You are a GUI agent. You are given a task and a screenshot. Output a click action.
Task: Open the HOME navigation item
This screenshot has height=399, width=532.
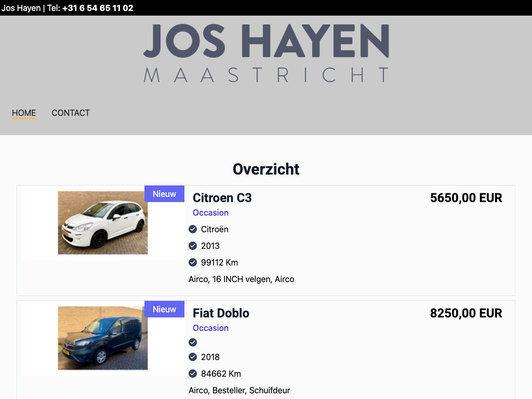point(24,113)
